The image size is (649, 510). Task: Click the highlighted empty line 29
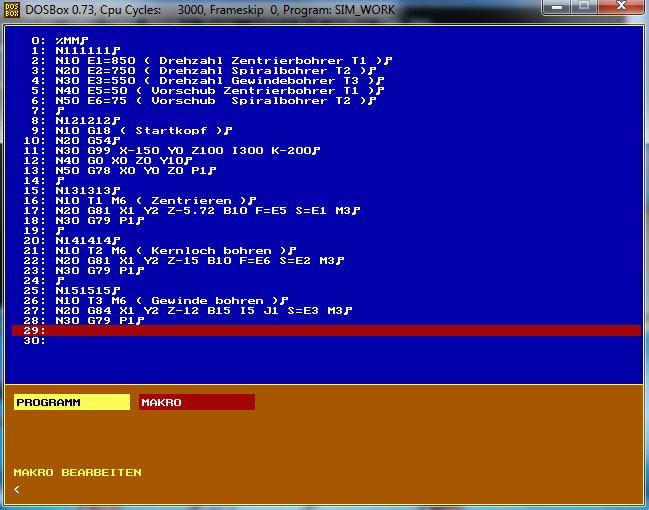[x=327, y=330]
